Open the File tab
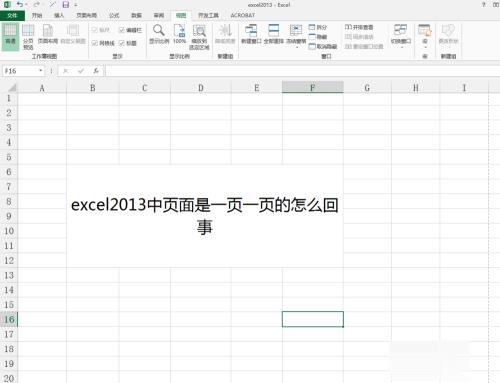This screenshot has width=500, height=383. click(x=12, y=15)
